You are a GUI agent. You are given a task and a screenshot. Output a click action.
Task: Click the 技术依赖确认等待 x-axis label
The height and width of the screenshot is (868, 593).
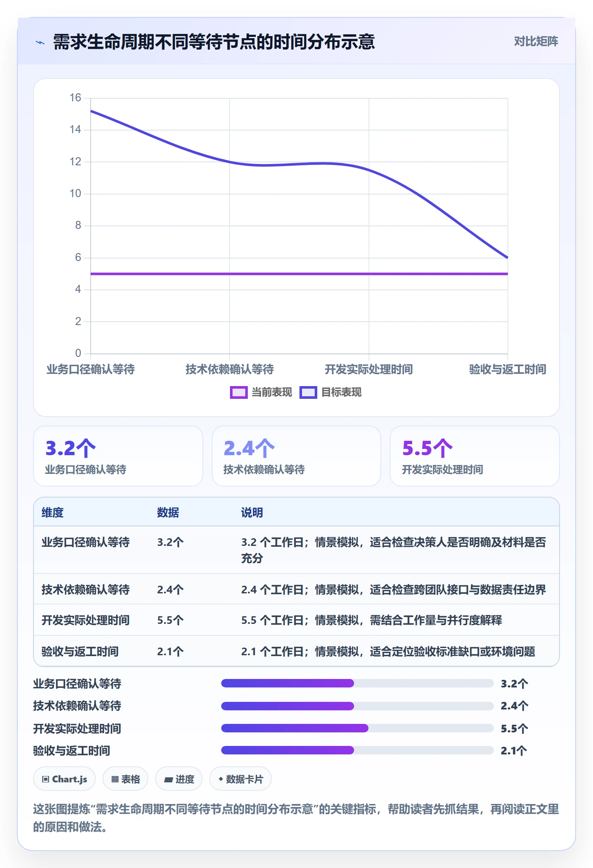point(230,369)
